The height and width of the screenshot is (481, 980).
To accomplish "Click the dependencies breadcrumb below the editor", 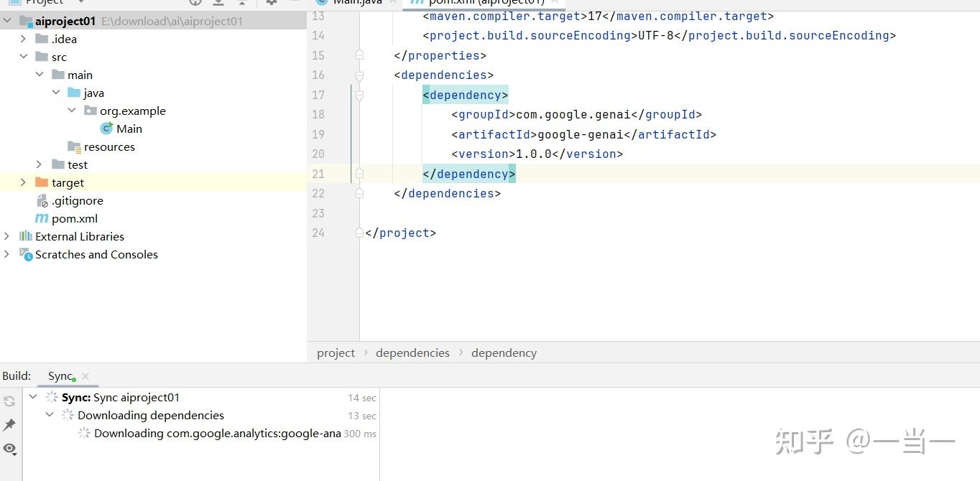I will click(412, 352).
